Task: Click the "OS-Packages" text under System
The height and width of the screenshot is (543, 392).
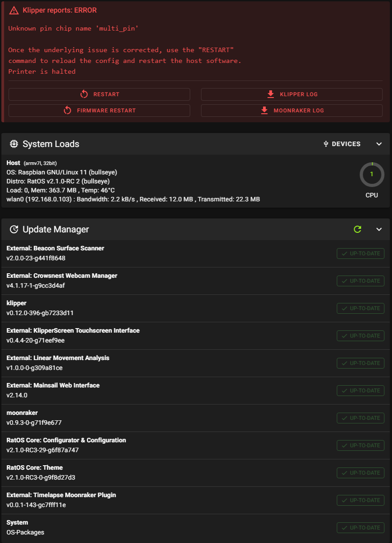Action: click(25, 532)
